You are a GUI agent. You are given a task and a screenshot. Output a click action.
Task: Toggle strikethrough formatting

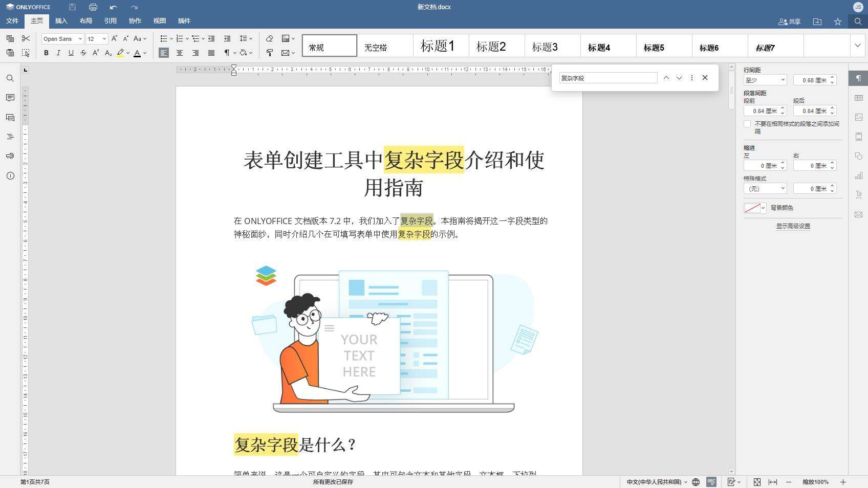coord(83,53)
